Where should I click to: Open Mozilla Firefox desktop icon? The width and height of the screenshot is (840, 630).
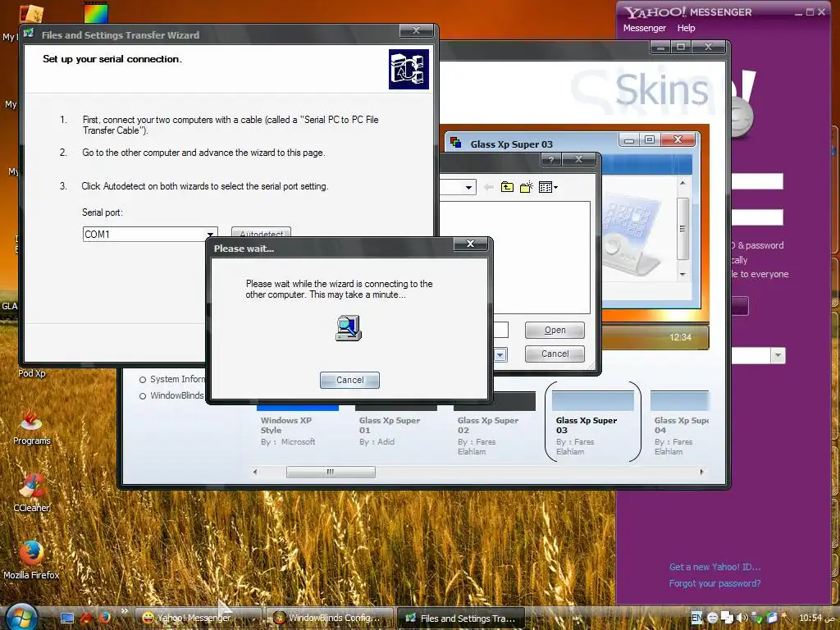click(31, 559)
